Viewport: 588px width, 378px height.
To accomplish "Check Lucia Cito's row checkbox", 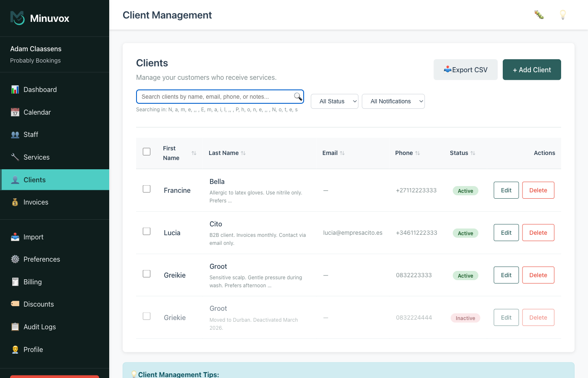I will coord(147,231).
